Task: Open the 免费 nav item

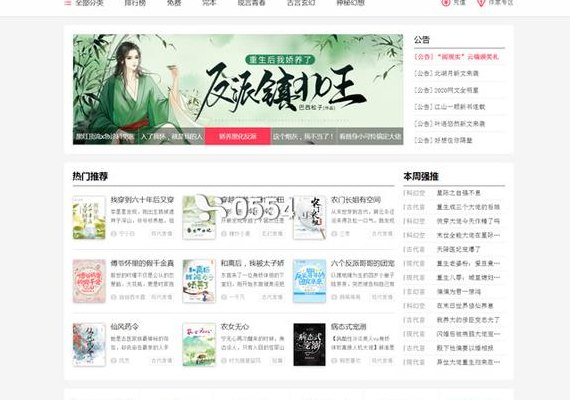Action: [x=174, y=3]
